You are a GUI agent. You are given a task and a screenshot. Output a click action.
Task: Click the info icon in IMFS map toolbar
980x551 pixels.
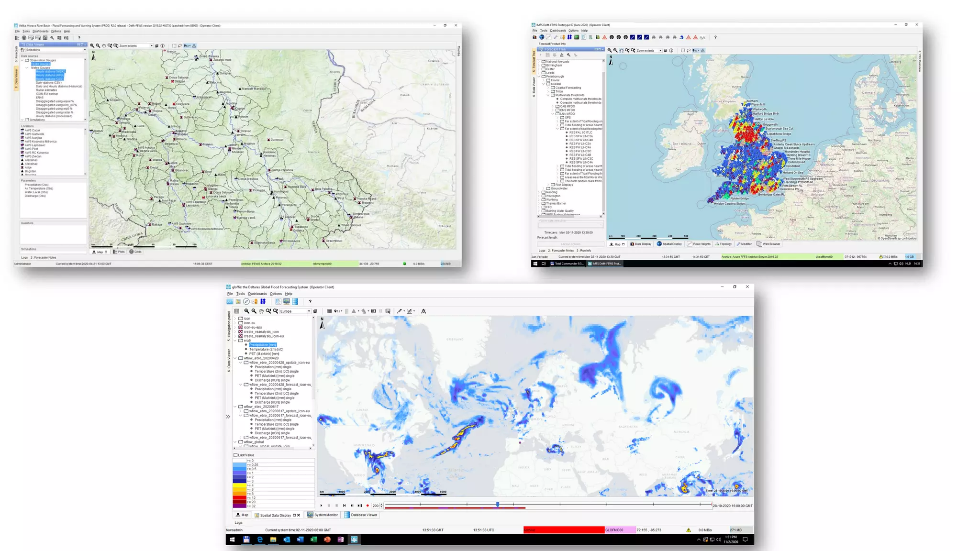pyautogui.click(x=671, y=50)
